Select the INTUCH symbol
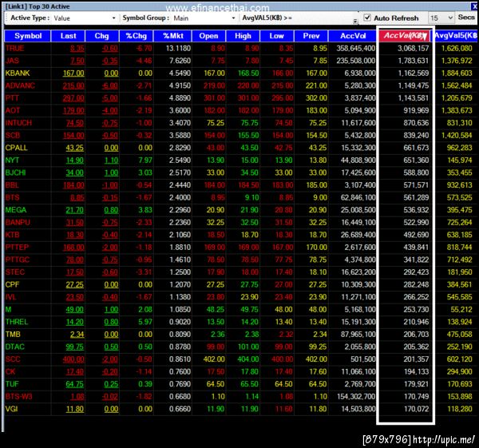479x448 pixels. click(x=18, y=123)
